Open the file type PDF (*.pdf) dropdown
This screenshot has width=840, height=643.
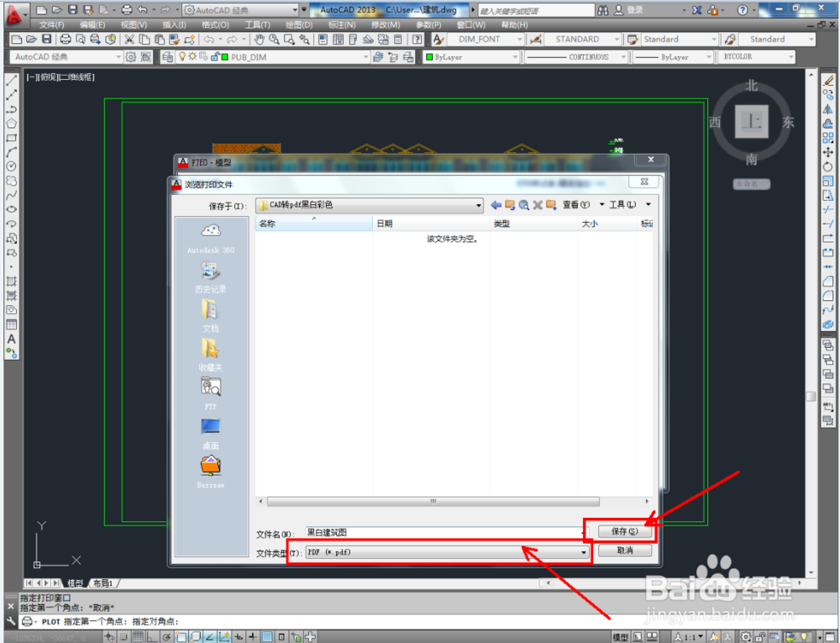448,552
